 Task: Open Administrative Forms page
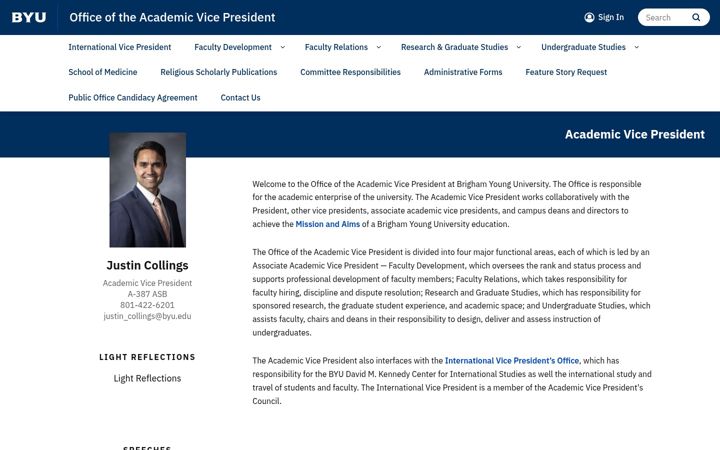click(x=463, y=72)
